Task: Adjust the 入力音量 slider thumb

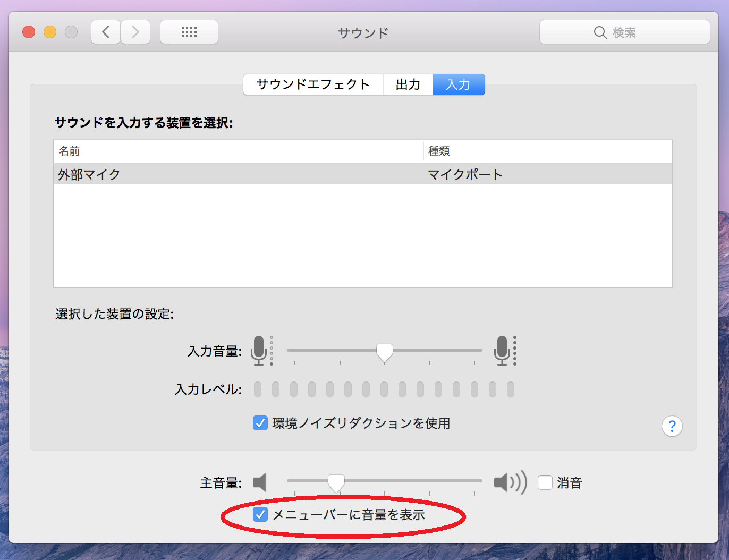Action: (x=385, y=353)
